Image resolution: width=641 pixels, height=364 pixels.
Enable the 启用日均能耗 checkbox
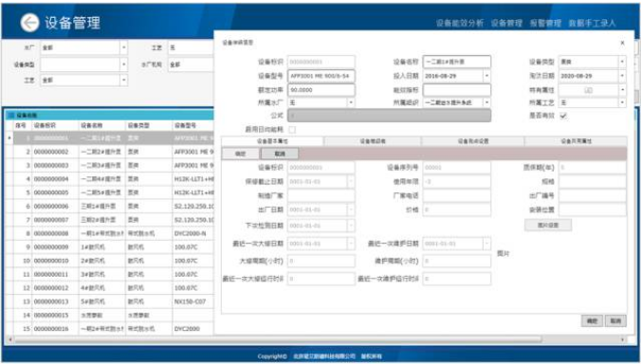pyautogui.click(x=292, y=130)
